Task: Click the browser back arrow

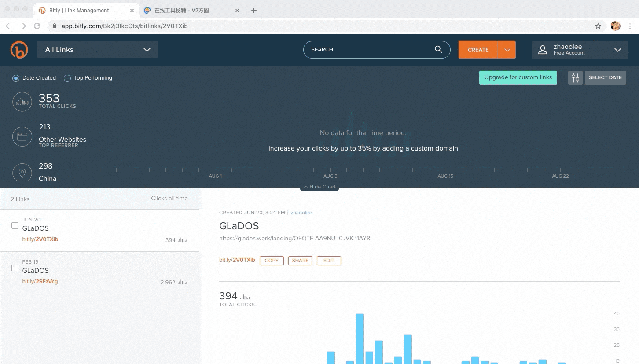Action: click(9, 26)
